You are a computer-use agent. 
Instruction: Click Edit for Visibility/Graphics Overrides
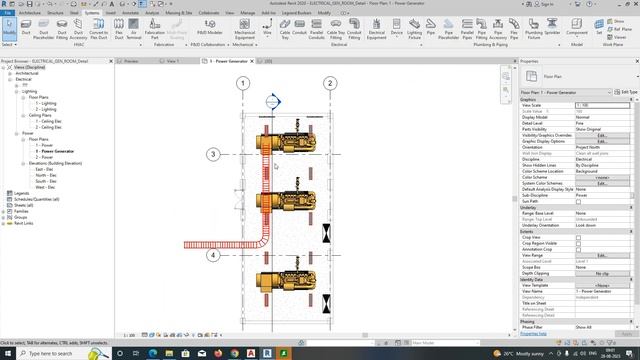click(x=602, y=135)
